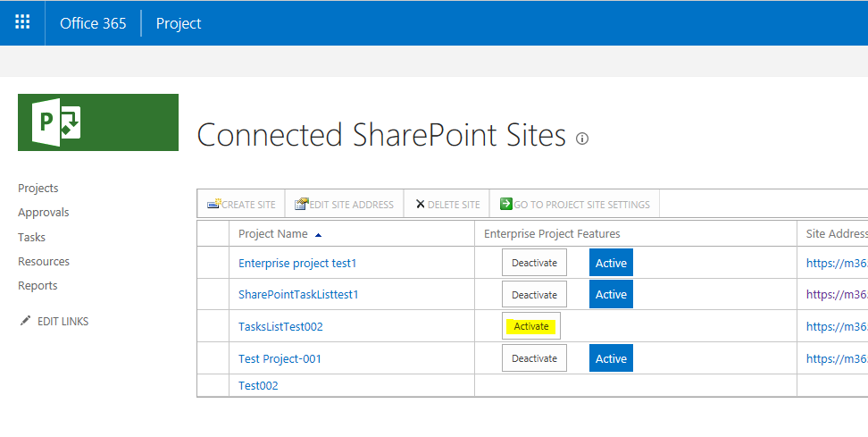Open site address of Enterprise project test1
The image size is (868, 437).
pos(837,263)
